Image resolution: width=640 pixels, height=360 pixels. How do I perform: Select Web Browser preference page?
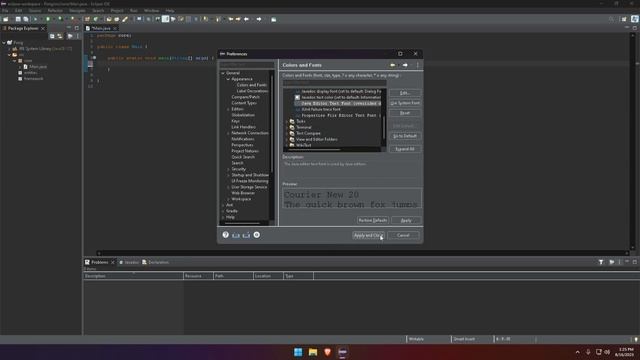[x=243, y=193]
